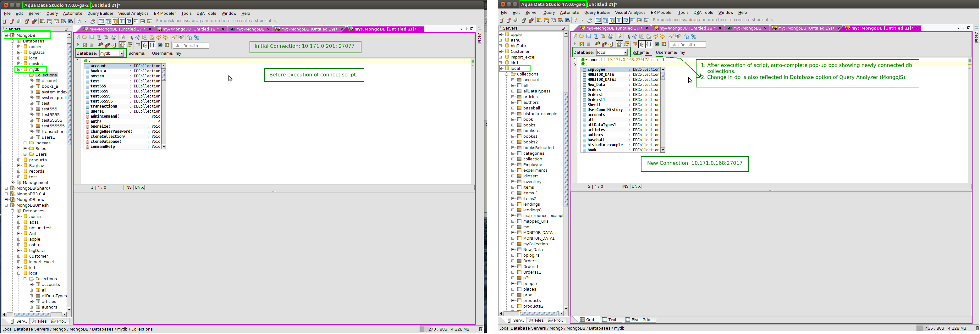This screenshot has width=980, height=334.
Task: Switch to Untitled 19 tab in right window
Action: tap(806, 28)
